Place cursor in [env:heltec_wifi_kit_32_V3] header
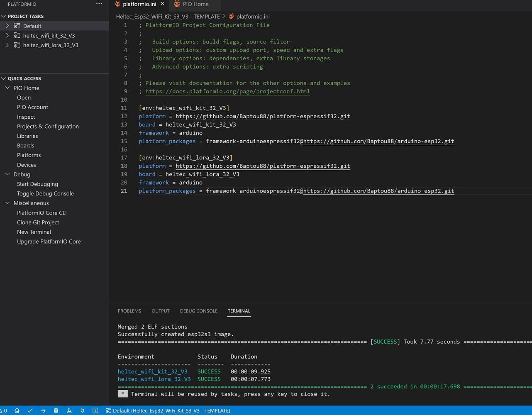The height and width of the screenshot is (415, 532). pyautogui.click(x=184, y=108)
